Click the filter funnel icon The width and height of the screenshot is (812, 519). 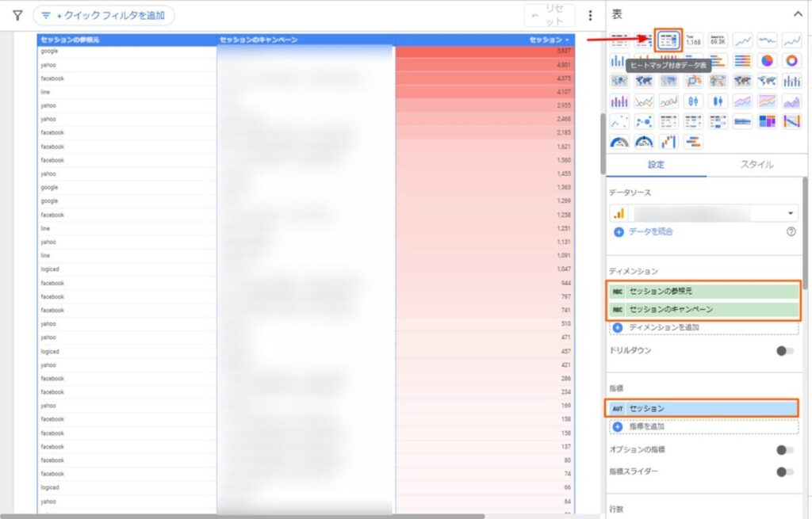tap(17, 15)
